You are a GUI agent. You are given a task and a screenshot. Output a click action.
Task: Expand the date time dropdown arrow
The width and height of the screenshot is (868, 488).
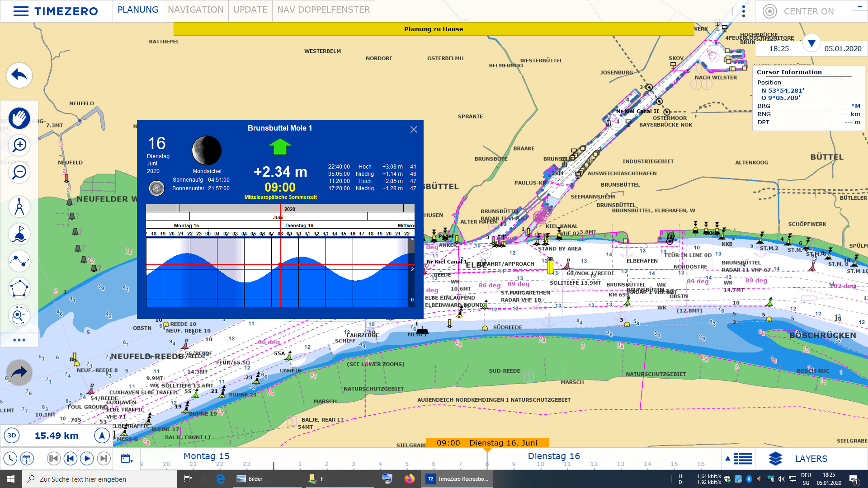click(x=811, y=43)
